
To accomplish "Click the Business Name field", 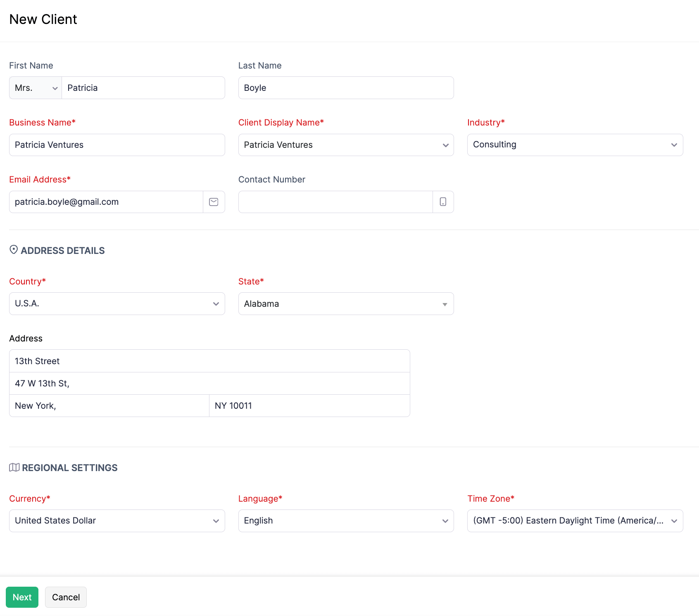I will pos(117,145).
